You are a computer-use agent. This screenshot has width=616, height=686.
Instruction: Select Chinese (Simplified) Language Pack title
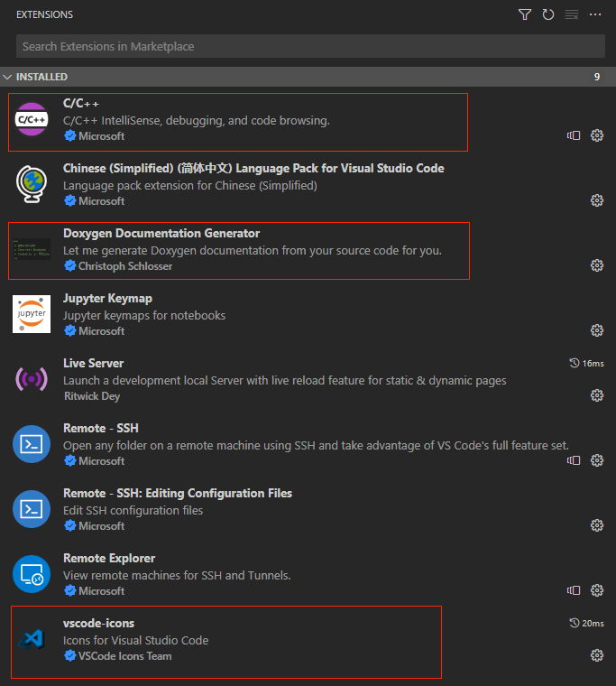253,169
